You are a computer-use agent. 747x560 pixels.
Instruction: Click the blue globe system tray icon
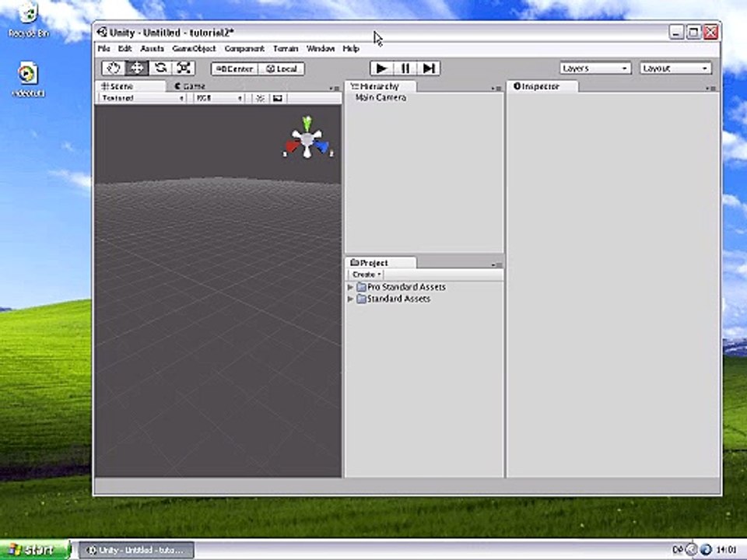click(x=706, y=550)
